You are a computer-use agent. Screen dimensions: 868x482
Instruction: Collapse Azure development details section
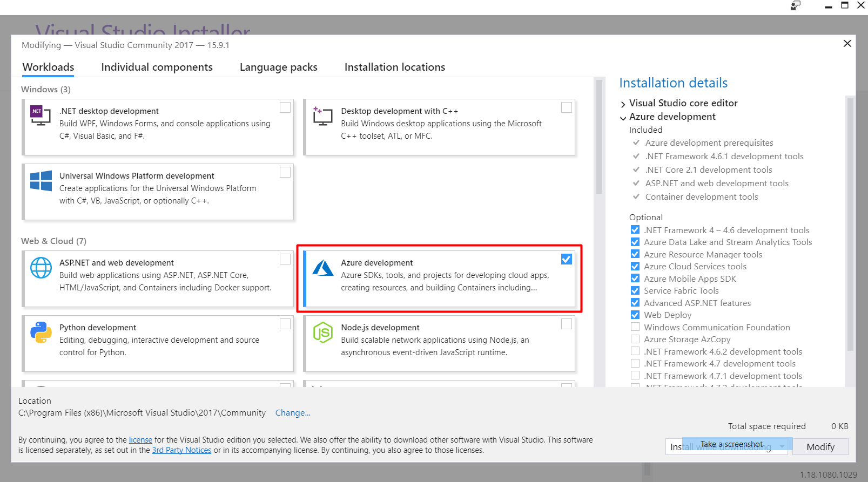coord(623,118)
